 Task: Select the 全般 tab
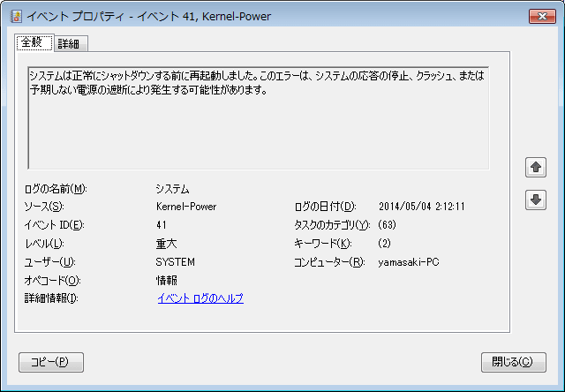[x=34, y=43]
